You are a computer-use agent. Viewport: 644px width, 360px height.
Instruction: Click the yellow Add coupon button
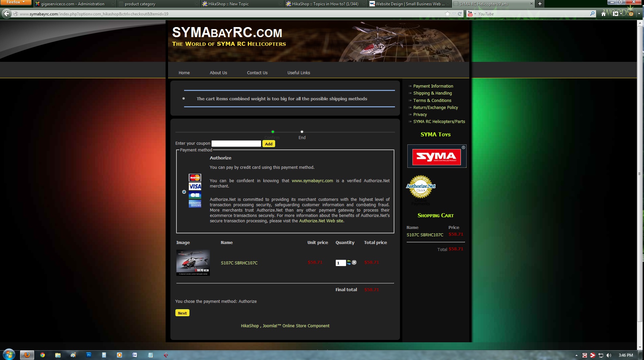tap(268, 144)
